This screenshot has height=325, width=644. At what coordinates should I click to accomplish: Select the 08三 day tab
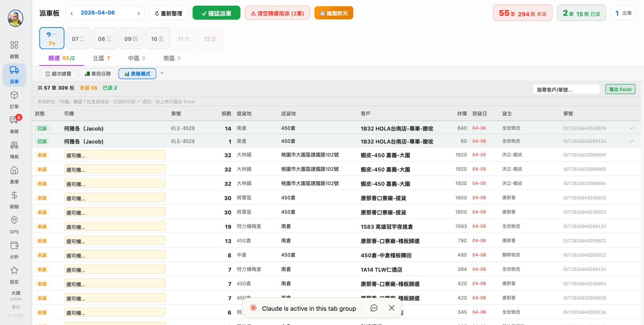tap(104, 38)
